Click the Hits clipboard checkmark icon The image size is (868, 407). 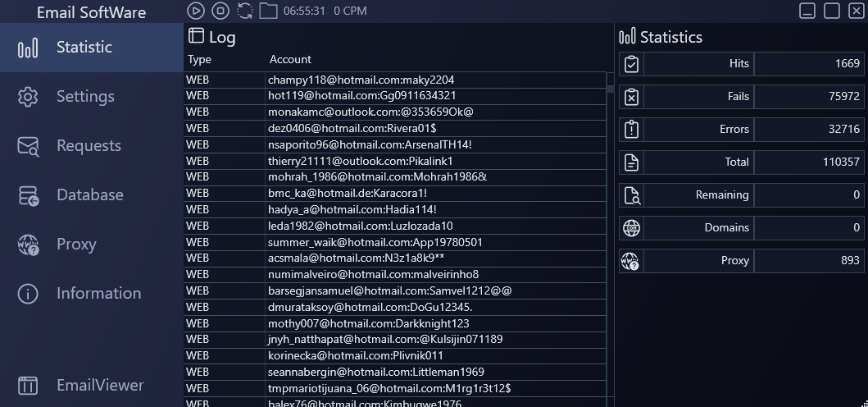pyautogui.click(x=631, y=64)
